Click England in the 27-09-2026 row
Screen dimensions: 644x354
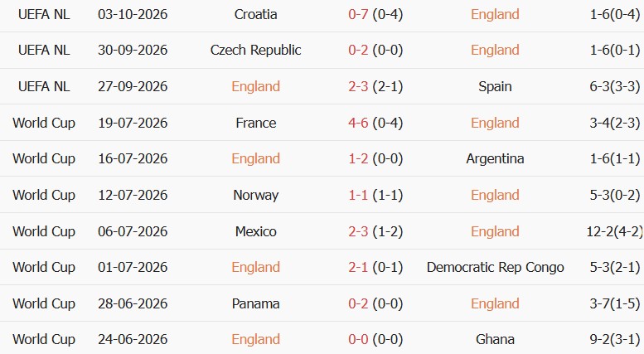[255, 87]
